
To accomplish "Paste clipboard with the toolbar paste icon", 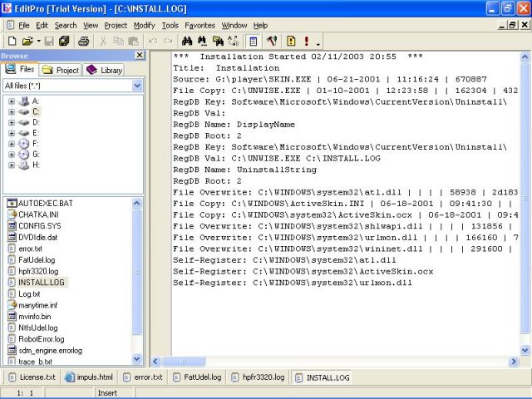I will click(134, 41).
